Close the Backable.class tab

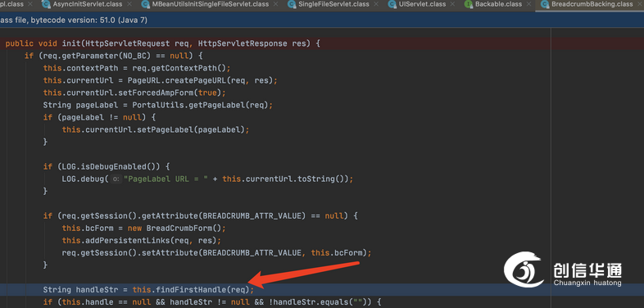(529, 5)
